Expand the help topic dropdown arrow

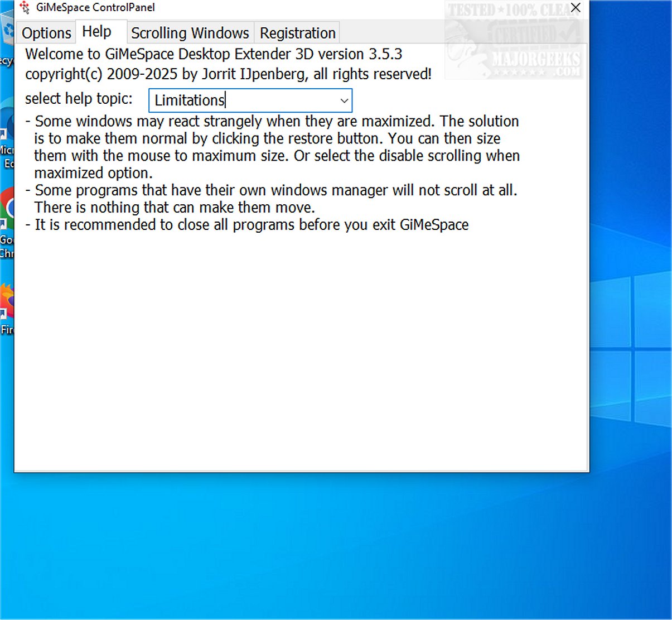[x=344, y=100]
